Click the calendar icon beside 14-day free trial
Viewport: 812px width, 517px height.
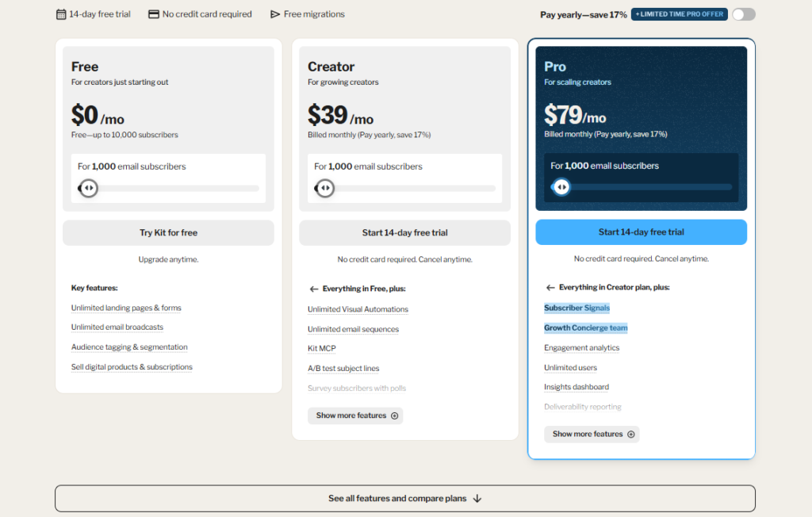point(61,14)
